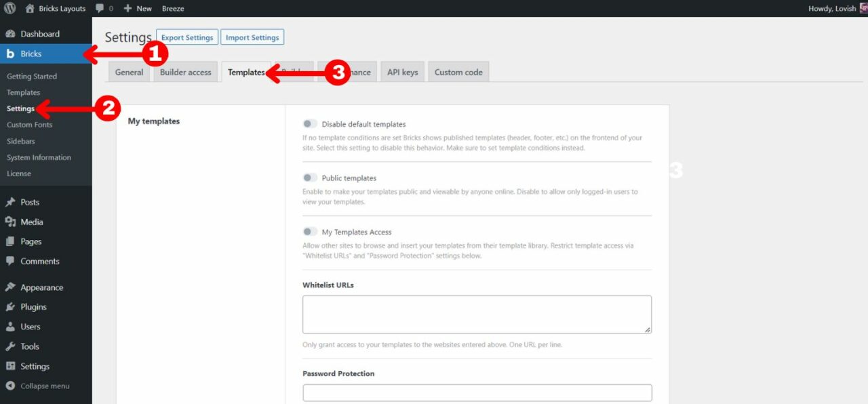The height and width of the screenshot is (404, 868).
Task: Enable the Disable default templates toggle
Action: click(x=310, y=123)
